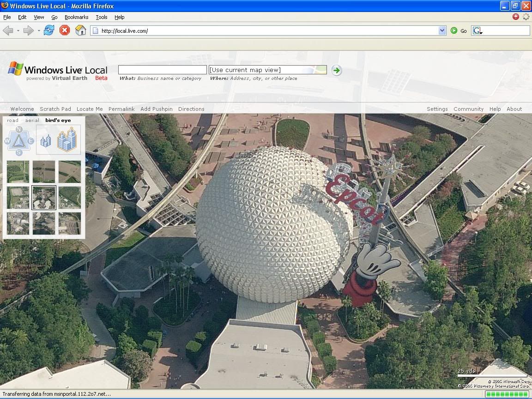
Task: Focus the Where location field
Action: 268,70
